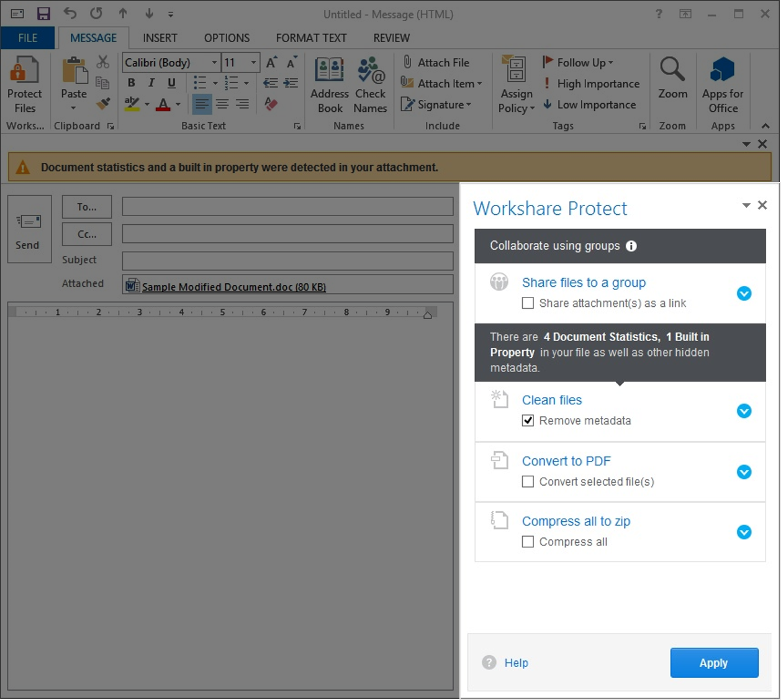Viewport: 781px width, 700px height.
Task: Expand the Compress all to zip section
Action: click(744, 532)
